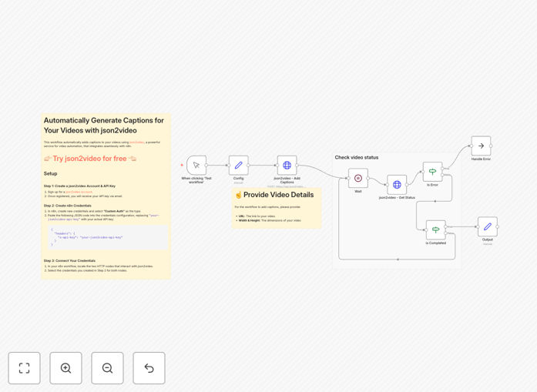The height and width of the screenshot is (392, 537).
Task: Click the json2video link in the intro paragraph
Action: (x=136, y=142)
